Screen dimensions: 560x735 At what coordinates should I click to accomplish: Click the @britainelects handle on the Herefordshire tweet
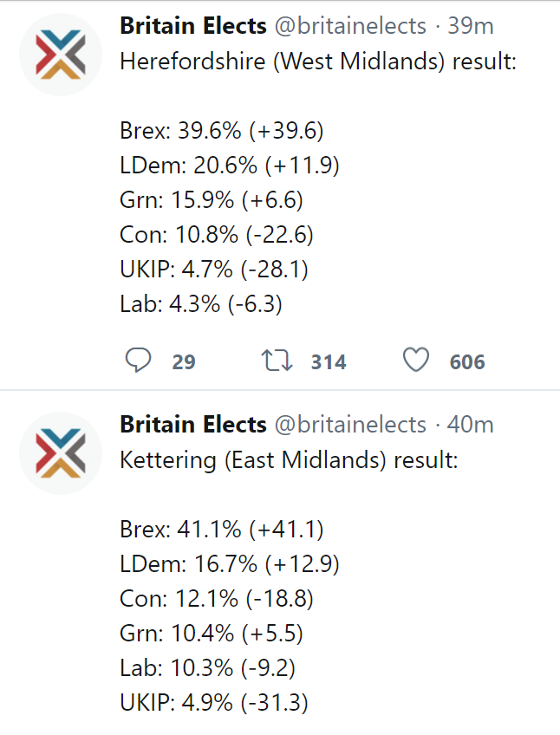(x=350, y=26)
